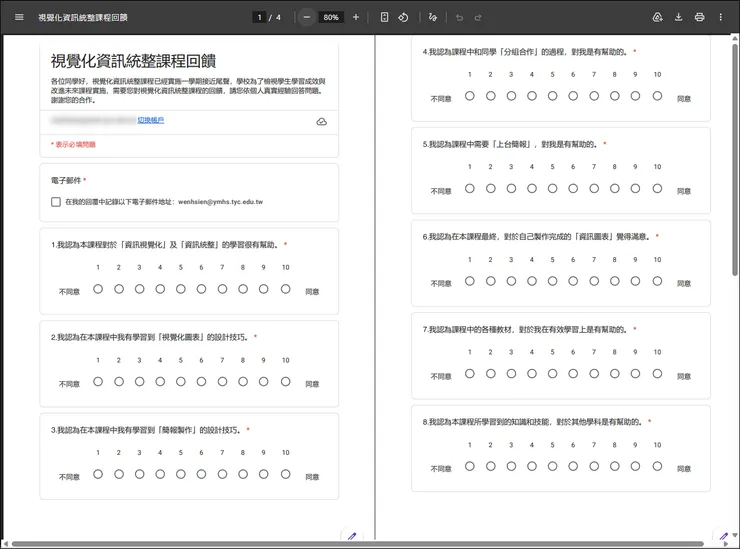Click the redo arrow in toolbar
Image resolution: width=740 pixels, height=549 pixels.
pyautogui.click(x=478, y=17)
